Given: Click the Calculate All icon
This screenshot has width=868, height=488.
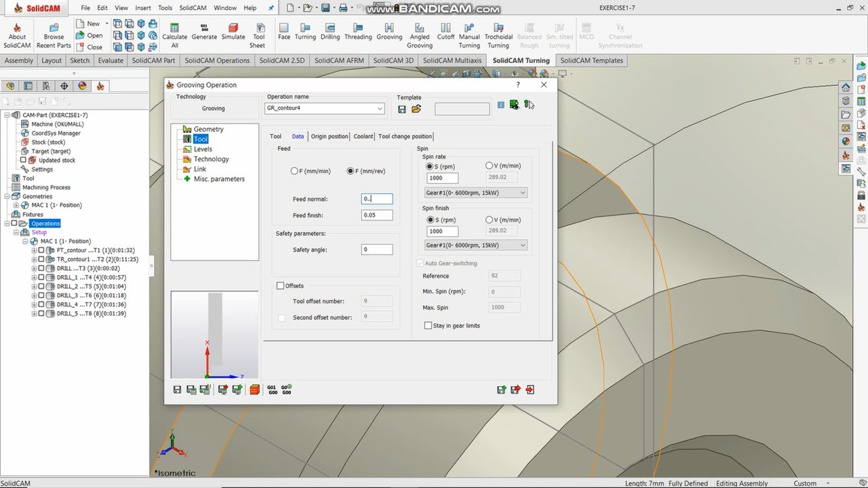Looking at the screenshot, I should tap(174, 36).
